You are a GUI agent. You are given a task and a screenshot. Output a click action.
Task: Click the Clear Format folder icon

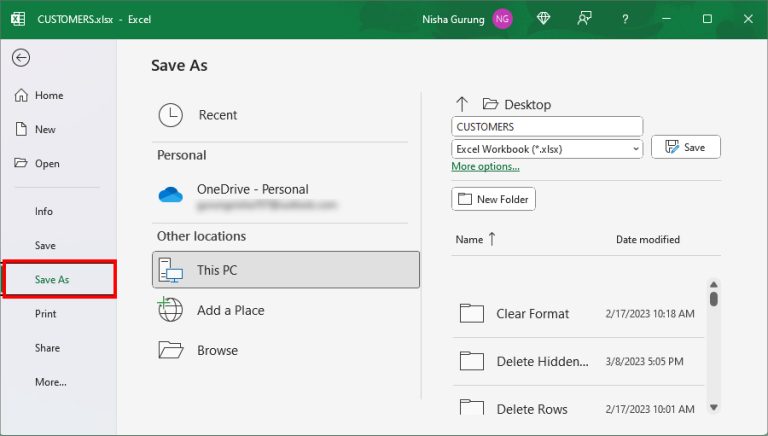[x=472, y=314]
